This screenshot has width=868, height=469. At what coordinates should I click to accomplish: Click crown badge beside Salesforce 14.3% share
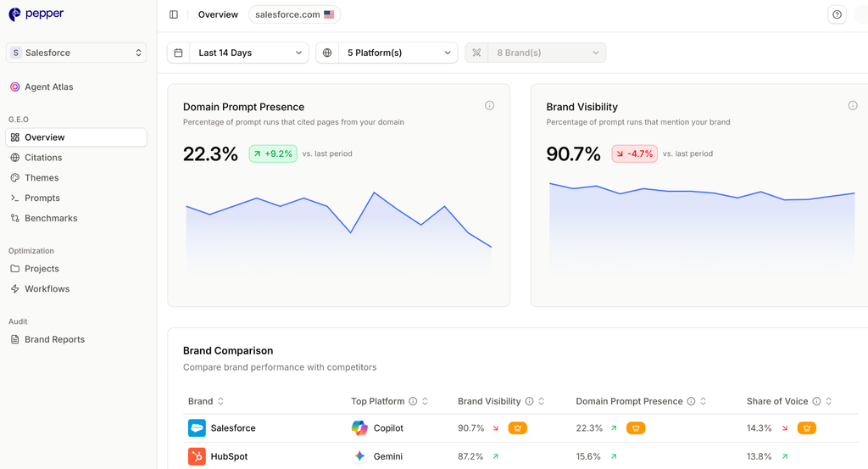tap(807, 428)
